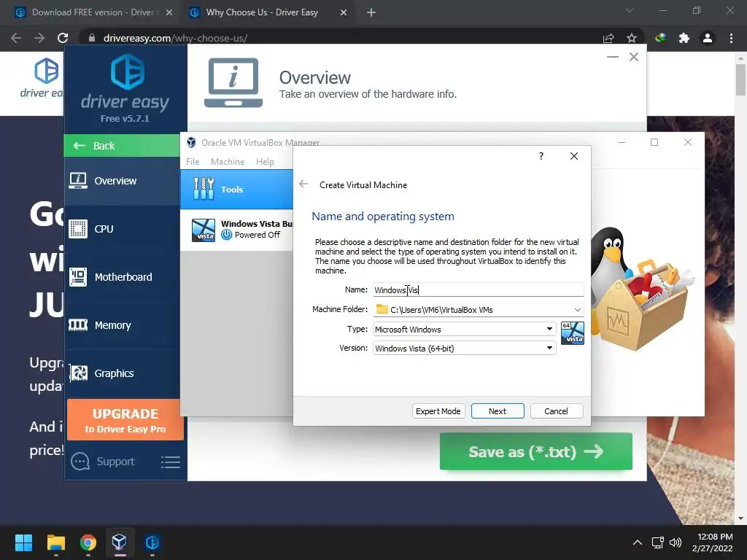Open browser extensions puzzle icon

pos(684,38)
